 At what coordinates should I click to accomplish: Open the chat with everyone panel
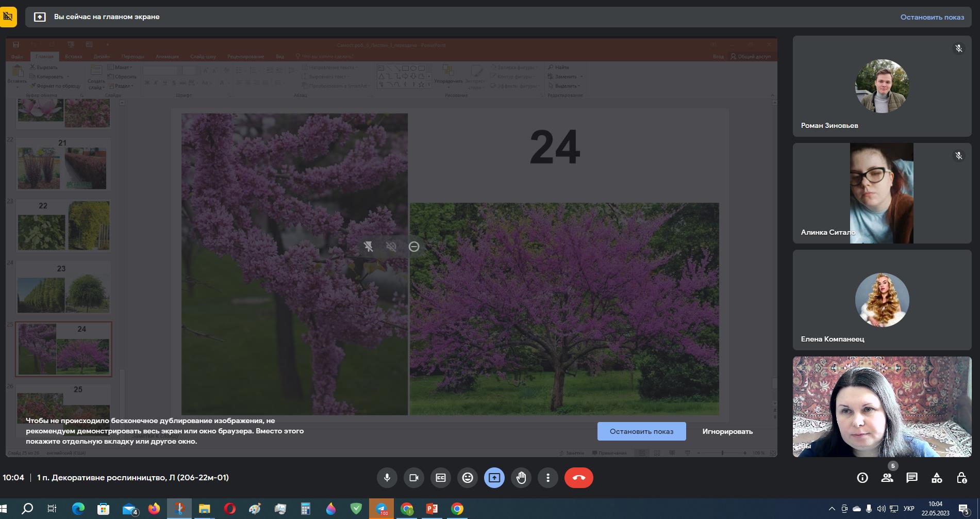click(912, 478)
